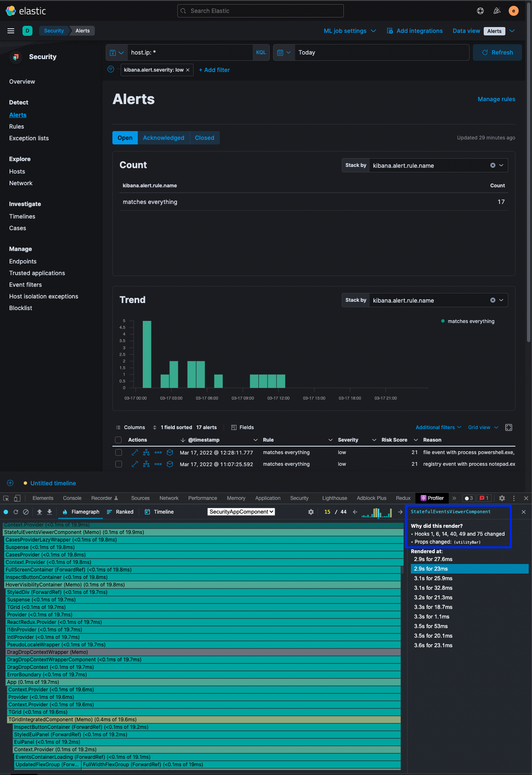Viewport: 532px width, 775px height.
Task: Show more DevTools tabs chevron
Action: click(x=454, y=498)
